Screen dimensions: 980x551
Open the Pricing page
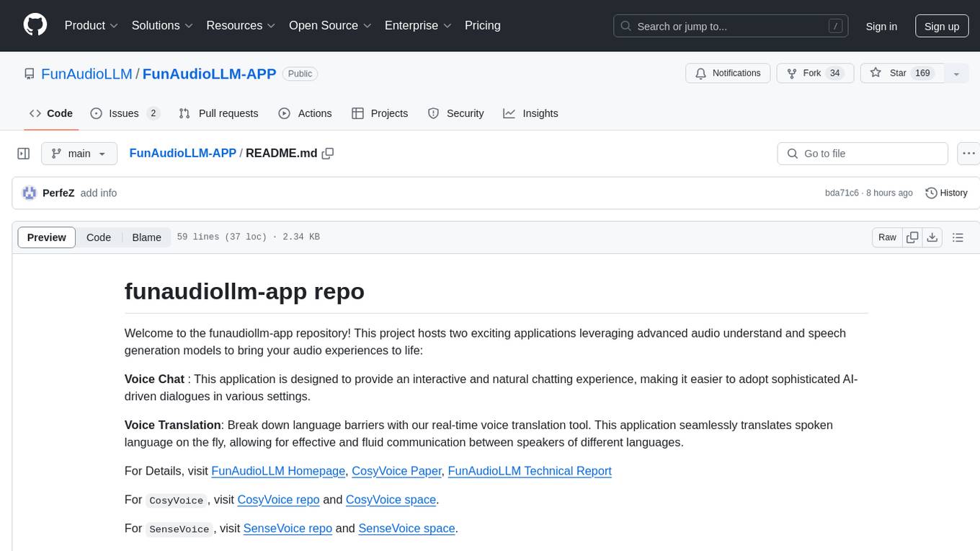[483, 25]
